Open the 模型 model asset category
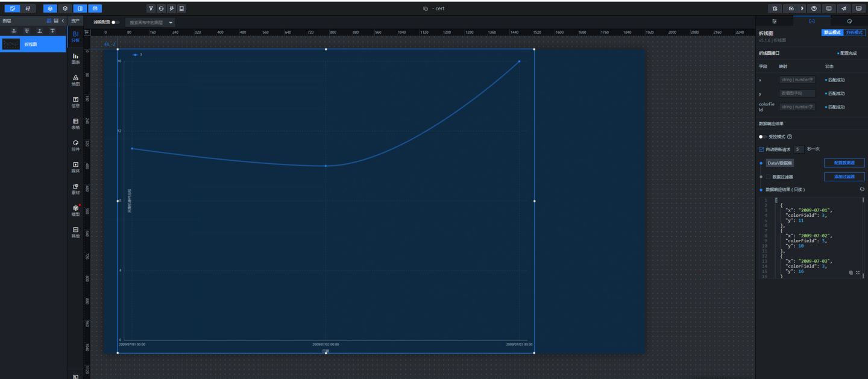This screenshot has width=868, height=379. 75,210
